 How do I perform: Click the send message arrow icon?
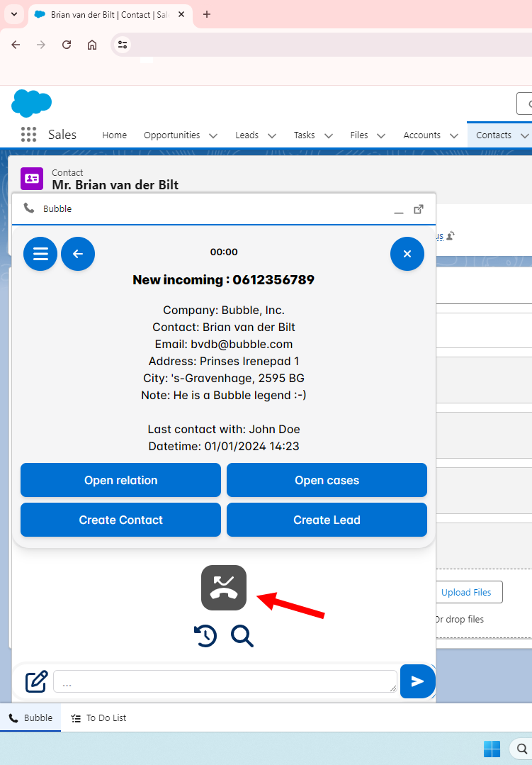[x=417, y=681]
